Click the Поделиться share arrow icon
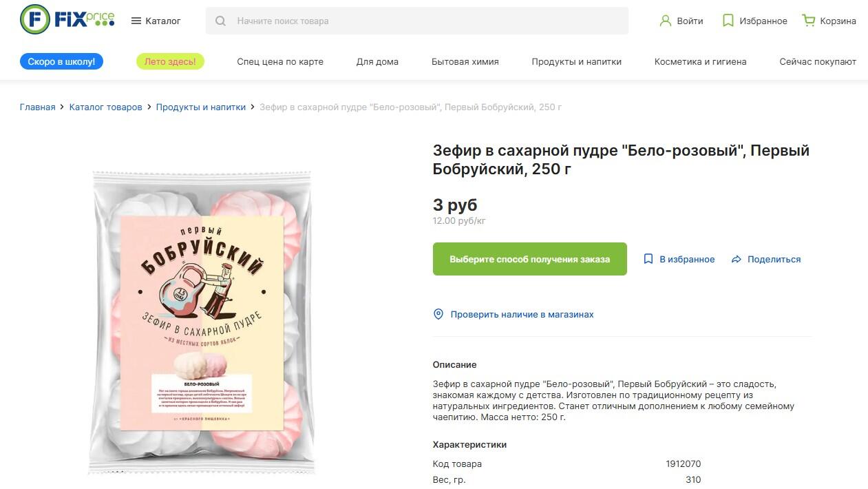 tap(737, 260)
